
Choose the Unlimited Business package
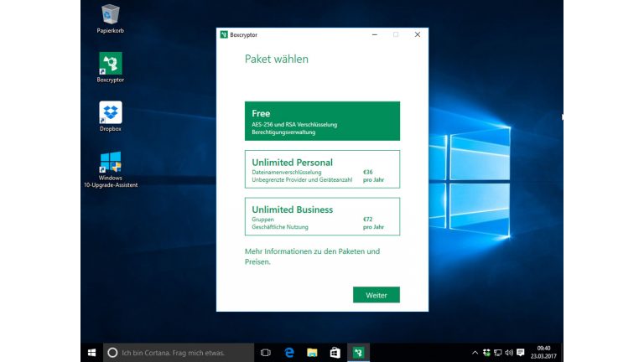(322, 216)
